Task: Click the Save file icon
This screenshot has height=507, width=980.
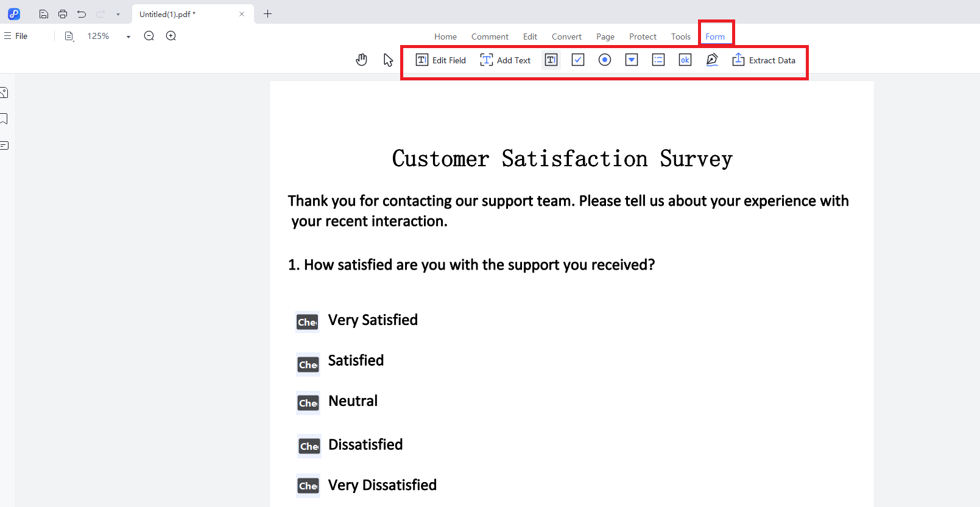Action: pyautogui.click(x=44, y=14)
